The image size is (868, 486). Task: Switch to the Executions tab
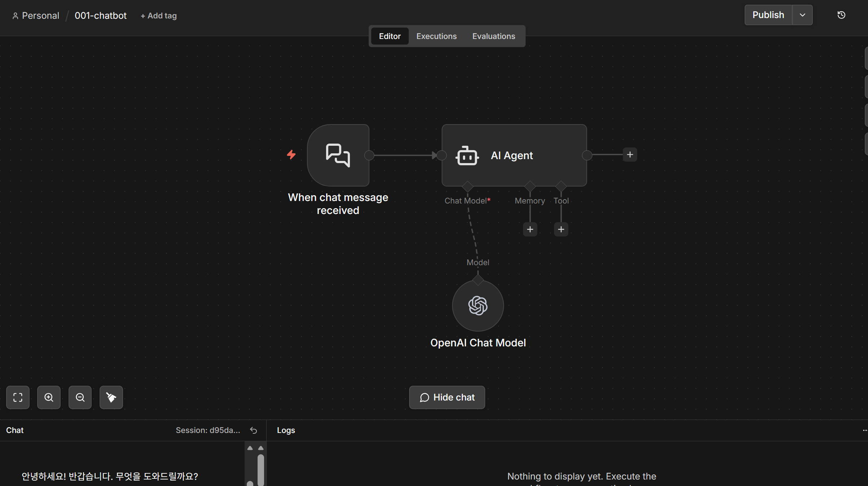(436, 36)
